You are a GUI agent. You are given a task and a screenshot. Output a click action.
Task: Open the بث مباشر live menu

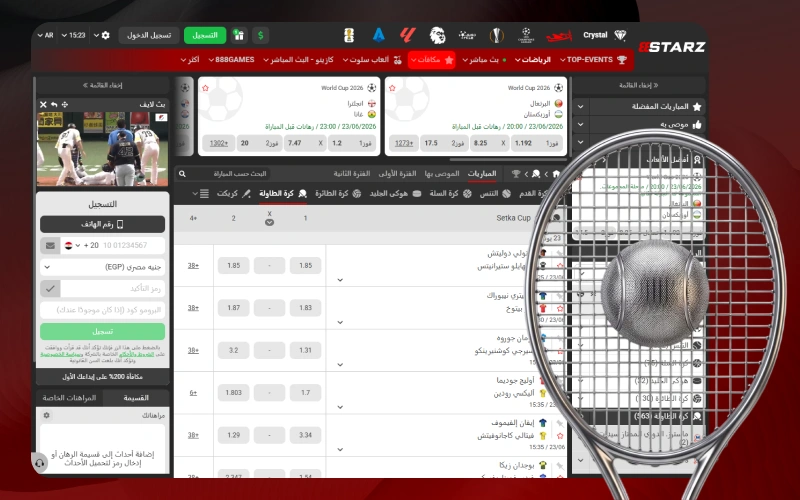[x=484, y=60]
